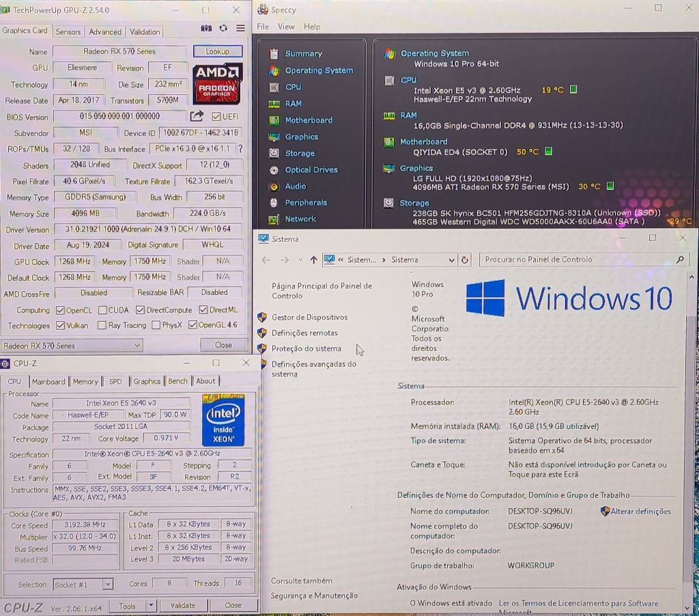Open Speccy Operating System sidebar icon
Viewport: 699px width, 616px height.
(274, 70)
